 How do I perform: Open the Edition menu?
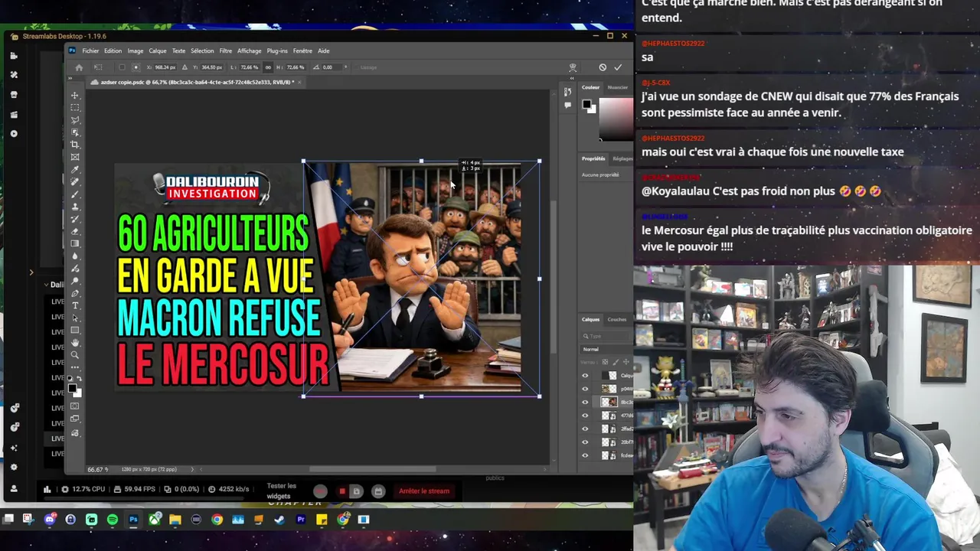pos(113,51)
